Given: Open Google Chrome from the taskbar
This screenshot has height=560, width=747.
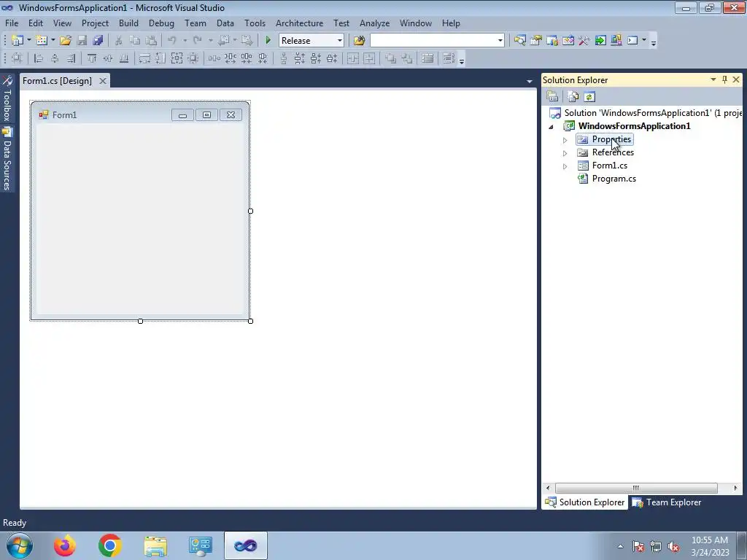Looking at the screenshot, I should click(x=109, y=545).
